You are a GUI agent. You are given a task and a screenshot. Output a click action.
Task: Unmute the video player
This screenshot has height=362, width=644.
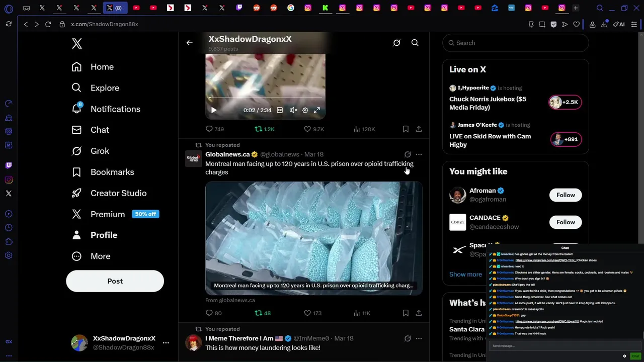293,110
